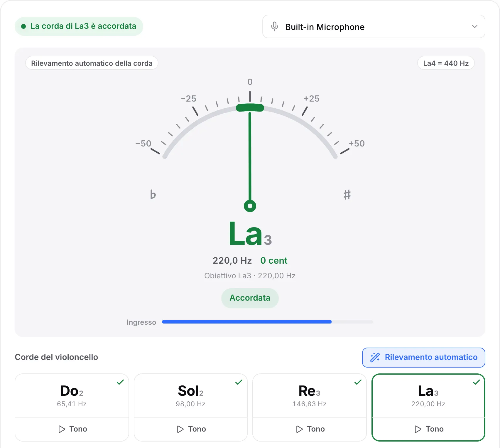Click the -50 gauge scale label
The width and height of the screenshot is (500, 448).
tap(143, 144)
